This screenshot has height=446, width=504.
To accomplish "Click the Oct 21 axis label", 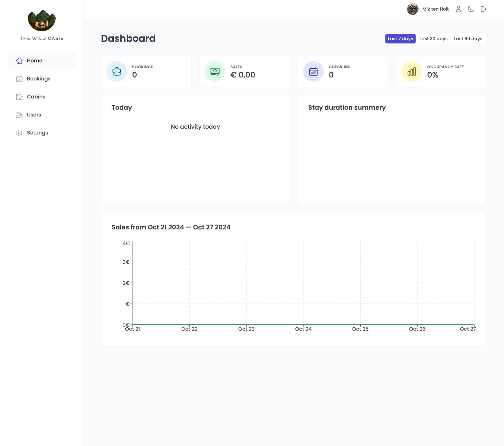I will (132, 329).
